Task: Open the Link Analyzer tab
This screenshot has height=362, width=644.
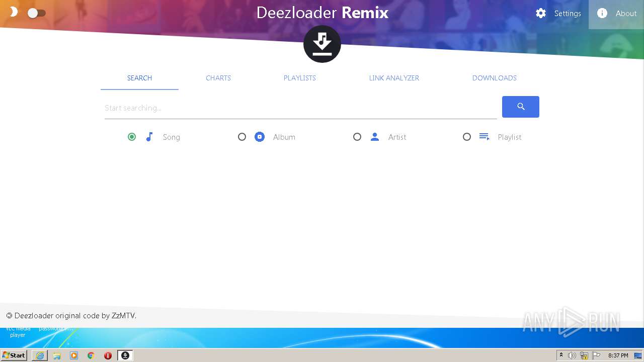Action: pyautogui.click(x=394, y=78)
